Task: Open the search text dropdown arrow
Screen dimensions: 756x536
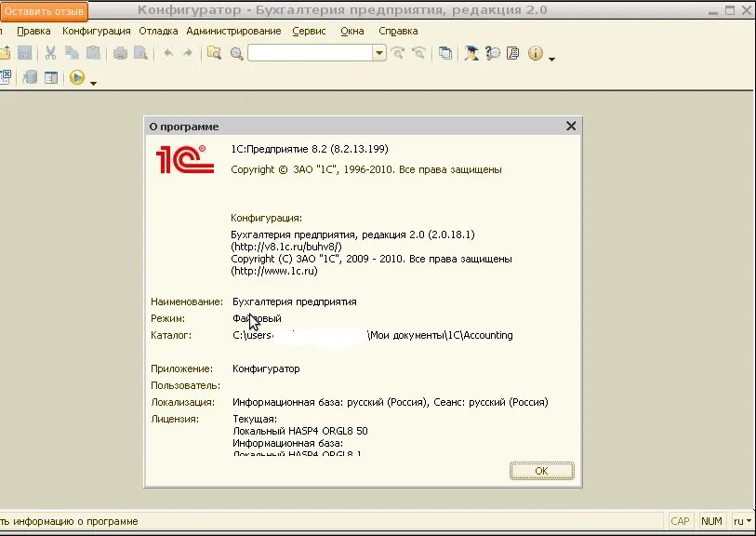Action: tap(379, 53)
